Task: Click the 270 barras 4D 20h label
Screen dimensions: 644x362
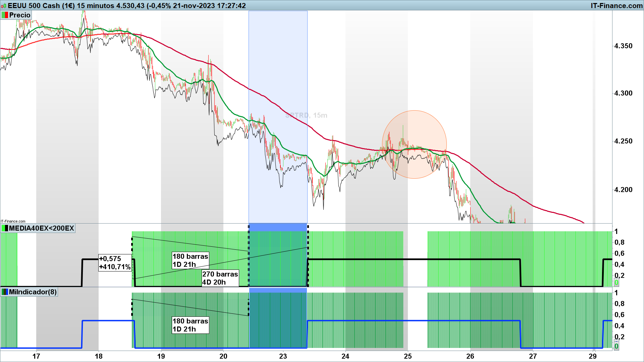Action: coord(220,278)
